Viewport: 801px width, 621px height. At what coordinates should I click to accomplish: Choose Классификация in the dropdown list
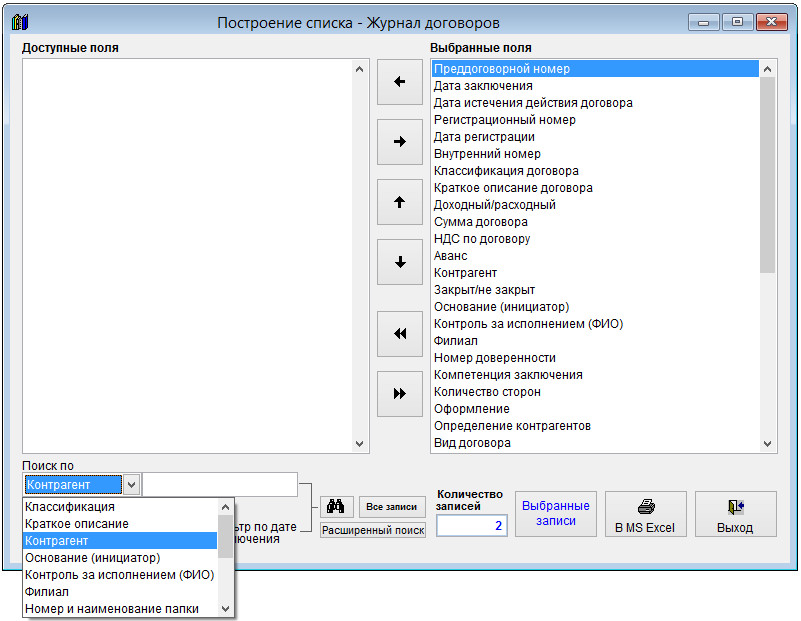[x=121, y=507]
